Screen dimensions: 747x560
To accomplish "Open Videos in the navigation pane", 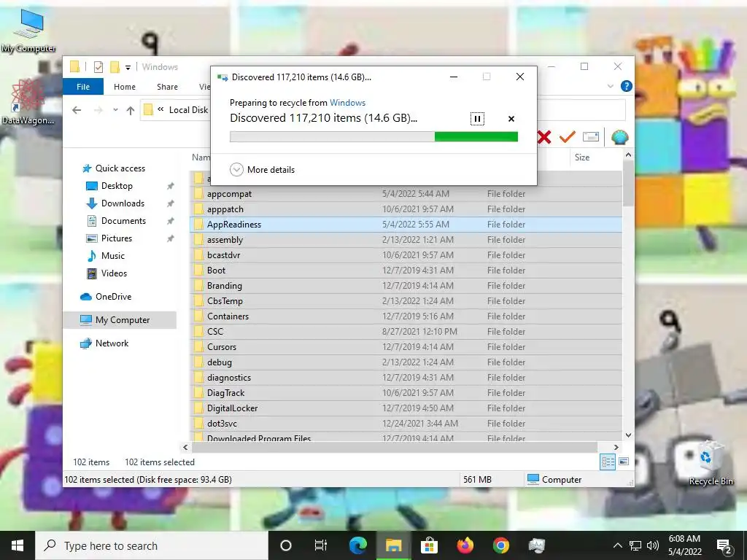I will tap(114, 273).
